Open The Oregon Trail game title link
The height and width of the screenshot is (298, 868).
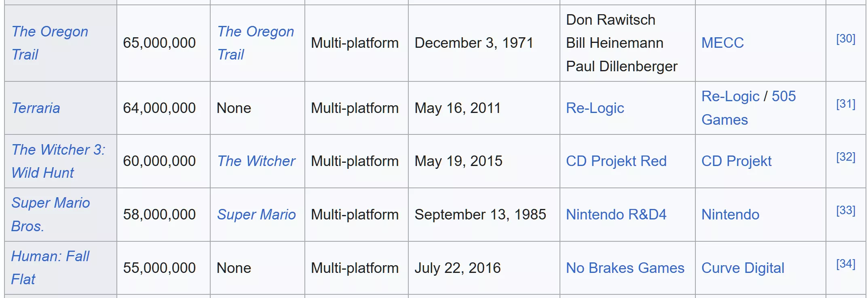pyautogui.click(x=50, y=32)
